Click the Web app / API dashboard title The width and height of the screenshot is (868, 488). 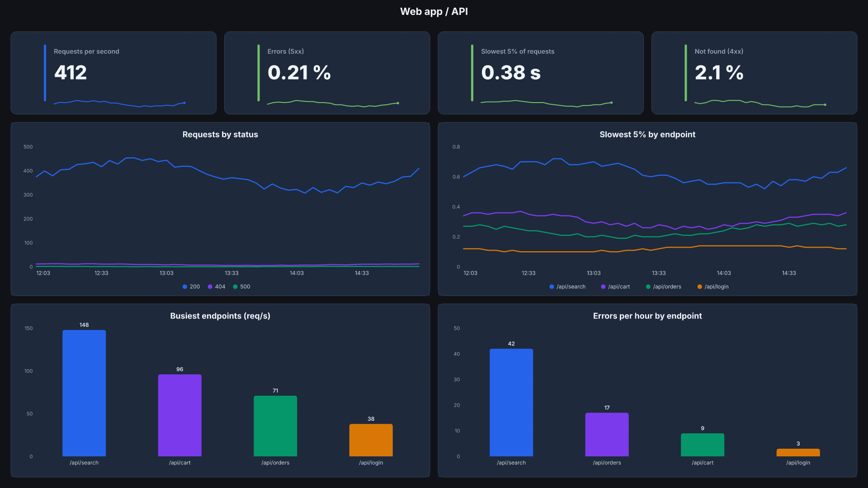(434, 11)
